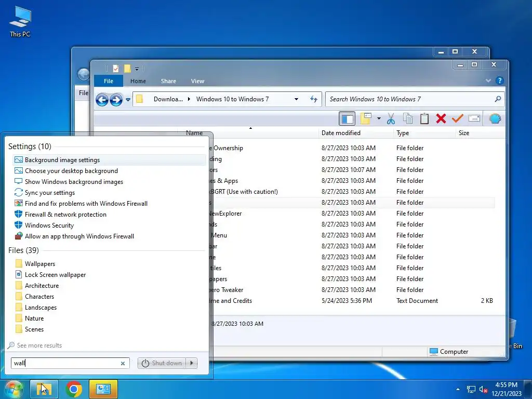Viewport: 532px width, 399px height.
Task: Click the Windows Start orb
Action: pyautogui.click(x=14, y=389)
